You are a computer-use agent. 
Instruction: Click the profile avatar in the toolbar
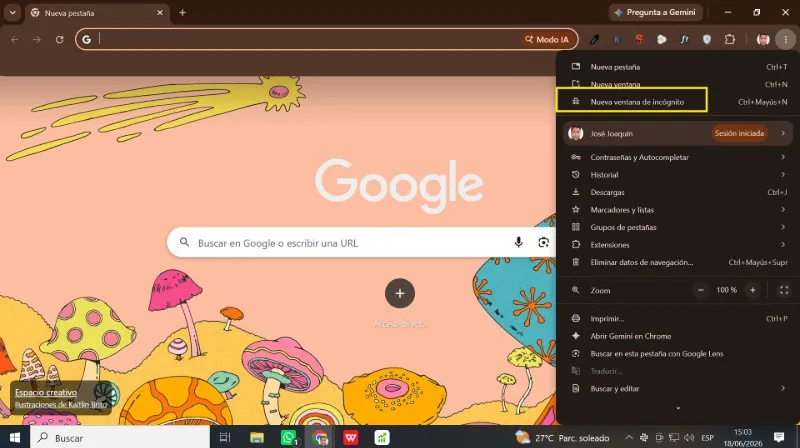[763, 39]
